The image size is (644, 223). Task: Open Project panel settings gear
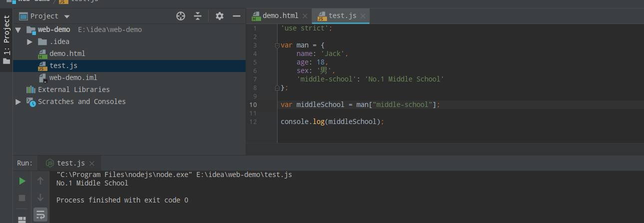click(220, 16)
